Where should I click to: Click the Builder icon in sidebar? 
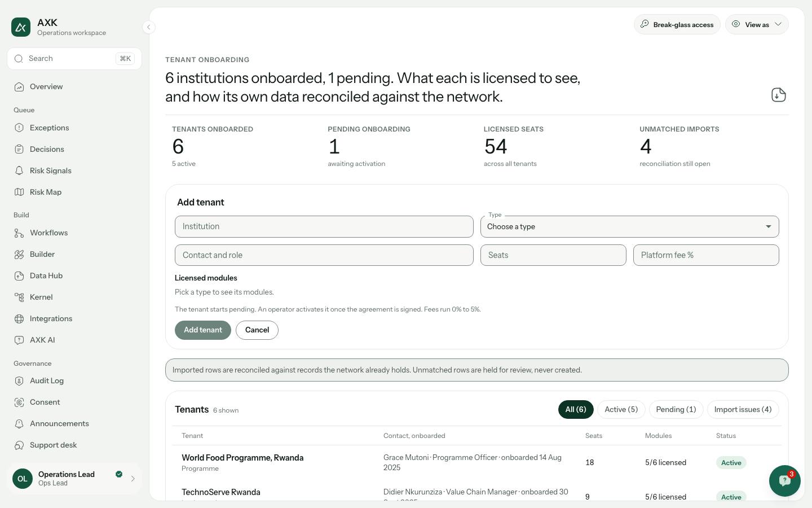click(19, 255)
